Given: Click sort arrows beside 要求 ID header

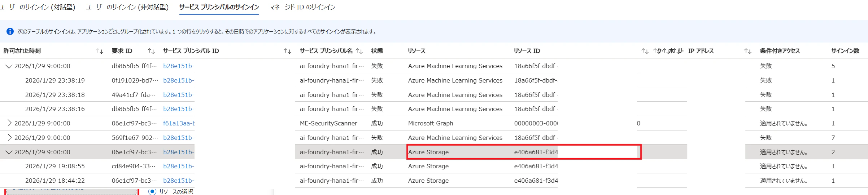Looking at the screenshot, I should (x=151, y=51).
